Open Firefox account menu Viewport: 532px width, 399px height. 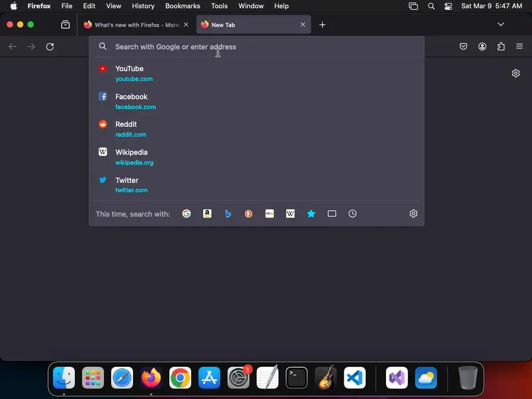point(482,46)
